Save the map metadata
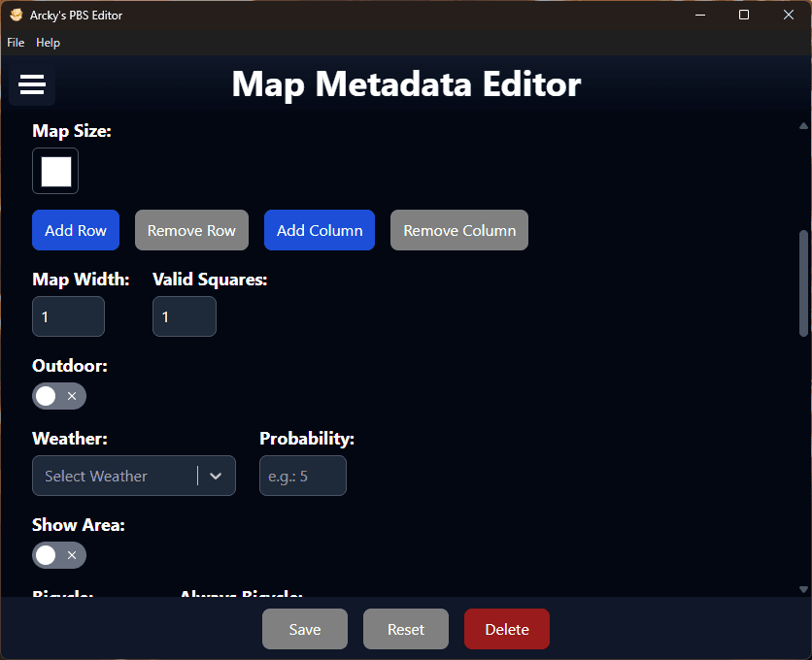812x660 pixels. 304,629
